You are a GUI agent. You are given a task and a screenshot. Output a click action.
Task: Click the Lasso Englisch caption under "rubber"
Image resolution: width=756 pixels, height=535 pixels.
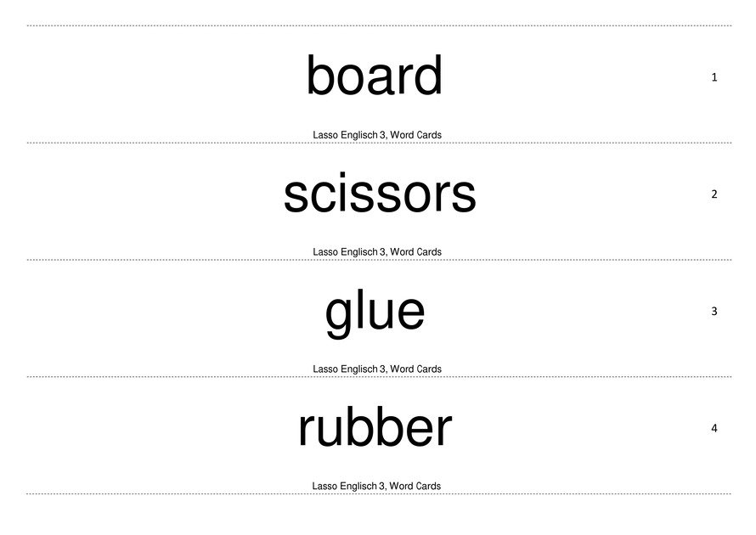[x=376, y=487]
